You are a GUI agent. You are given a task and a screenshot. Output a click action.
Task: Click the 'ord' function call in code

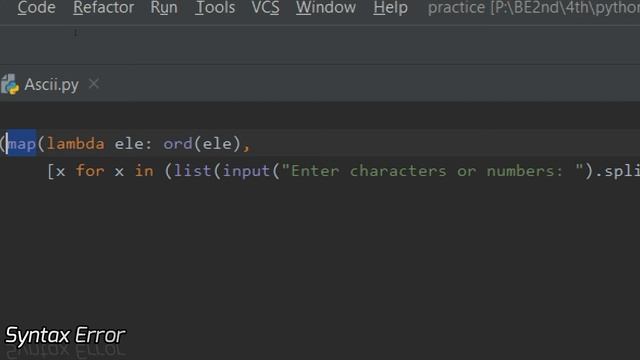(178, 144)
